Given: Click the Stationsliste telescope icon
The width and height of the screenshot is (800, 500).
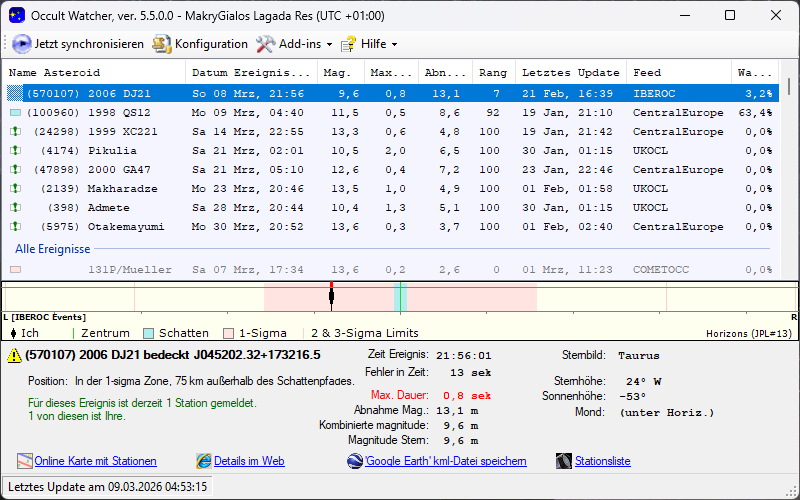Looking at the screenshot, I should tap(564, 461).
